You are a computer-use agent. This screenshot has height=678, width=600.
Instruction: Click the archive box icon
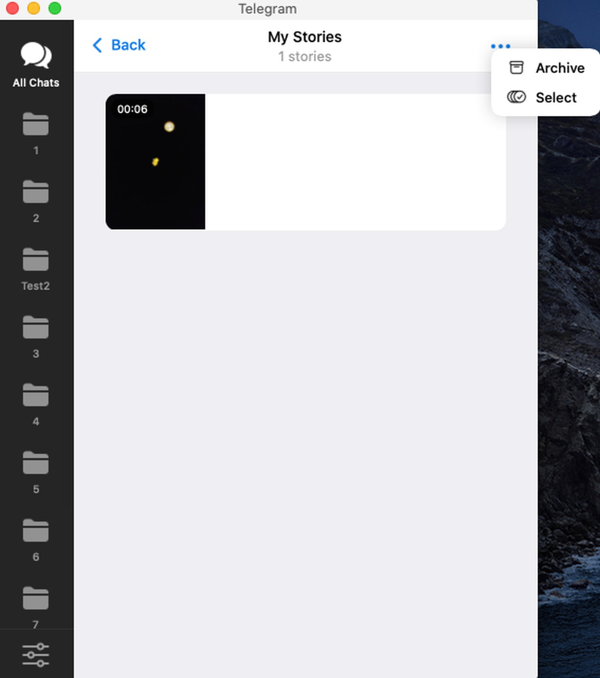516,68
